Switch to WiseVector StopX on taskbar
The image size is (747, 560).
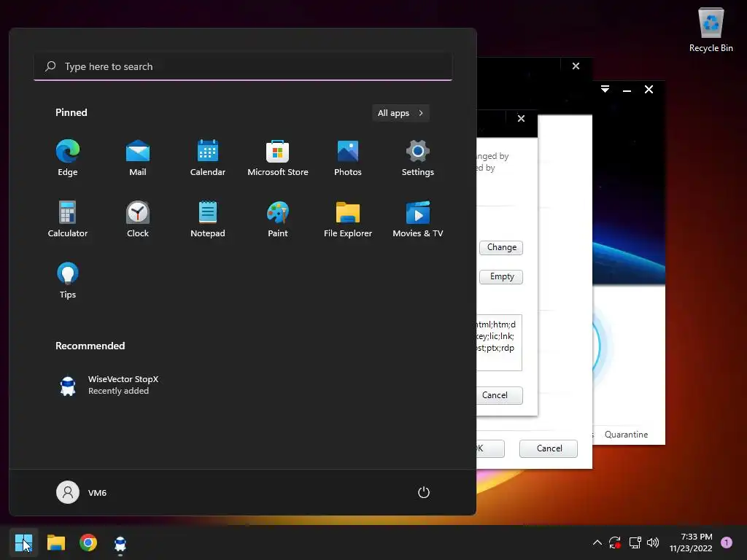coord(120,543)
